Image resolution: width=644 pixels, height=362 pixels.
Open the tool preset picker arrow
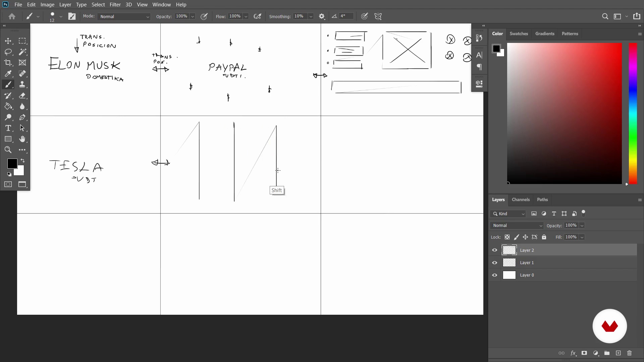[x=38, y=16]
